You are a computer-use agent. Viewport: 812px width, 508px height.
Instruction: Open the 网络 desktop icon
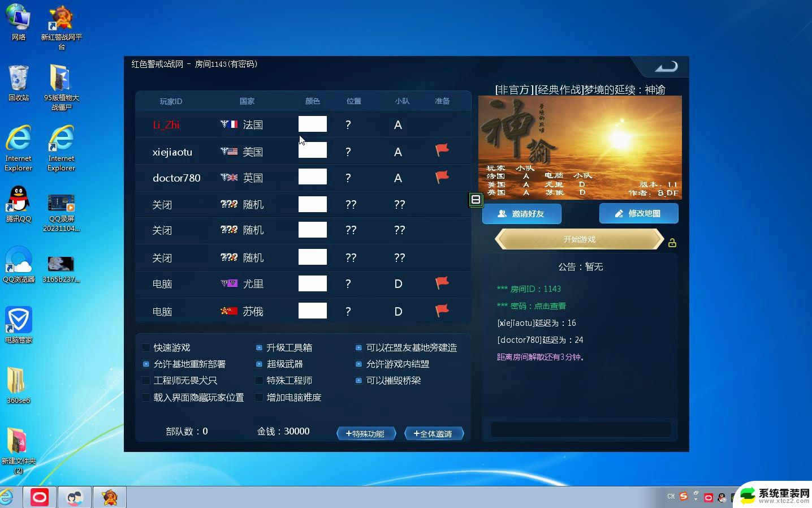click(19, 23)
